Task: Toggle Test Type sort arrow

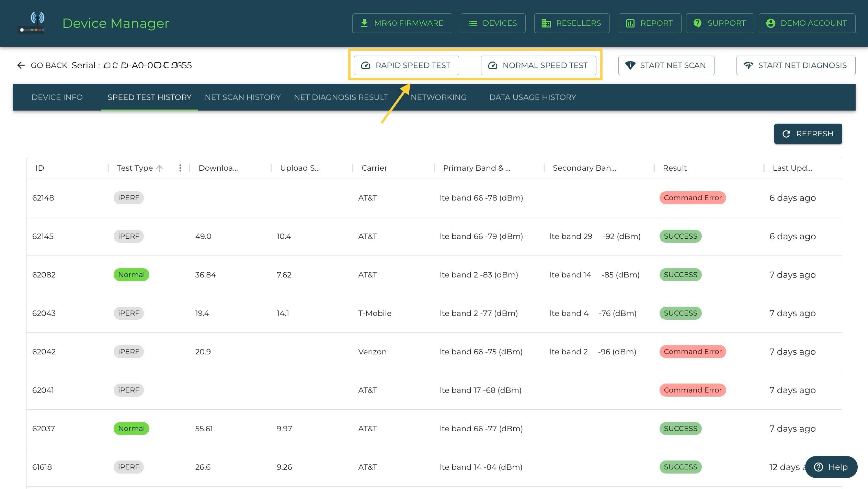Action: click(159, 168)
